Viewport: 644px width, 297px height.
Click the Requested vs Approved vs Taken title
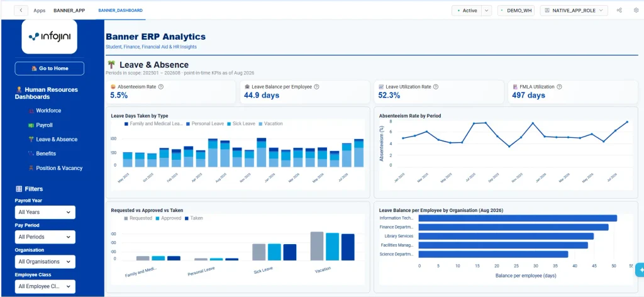click(147, 210)
